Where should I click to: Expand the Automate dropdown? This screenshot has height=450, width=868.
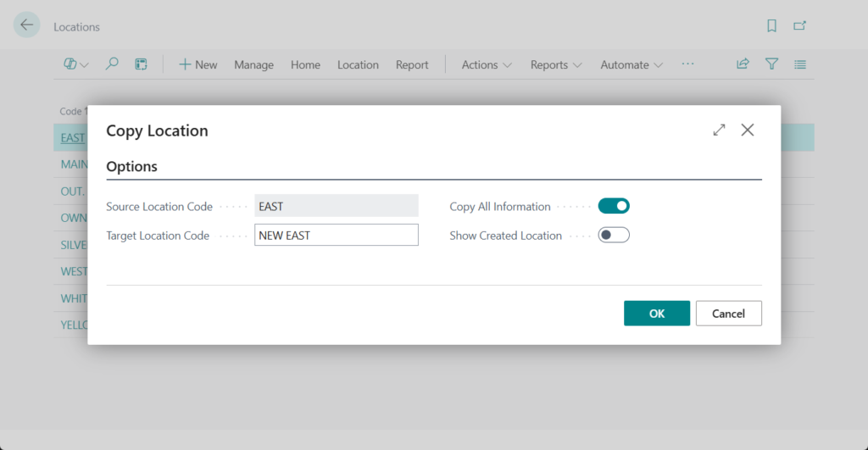coord(632,64)
